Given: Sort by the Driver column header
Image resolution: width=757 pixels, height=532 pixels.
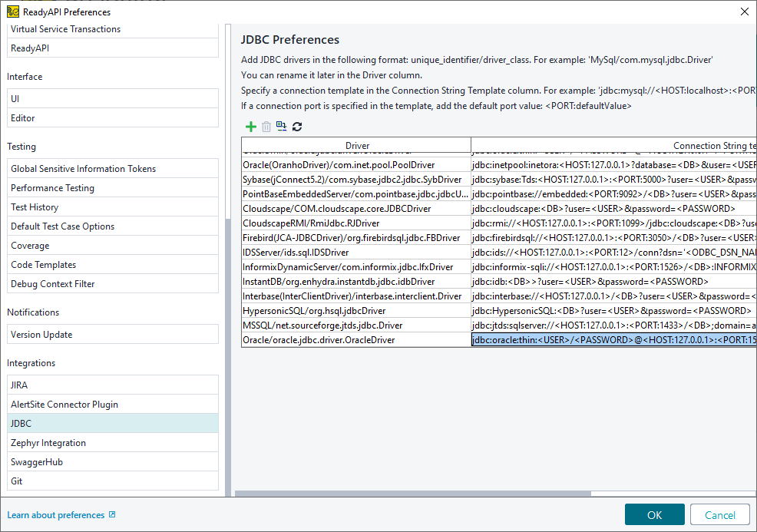Looking at the screenshot, I should tap(357, 145).
